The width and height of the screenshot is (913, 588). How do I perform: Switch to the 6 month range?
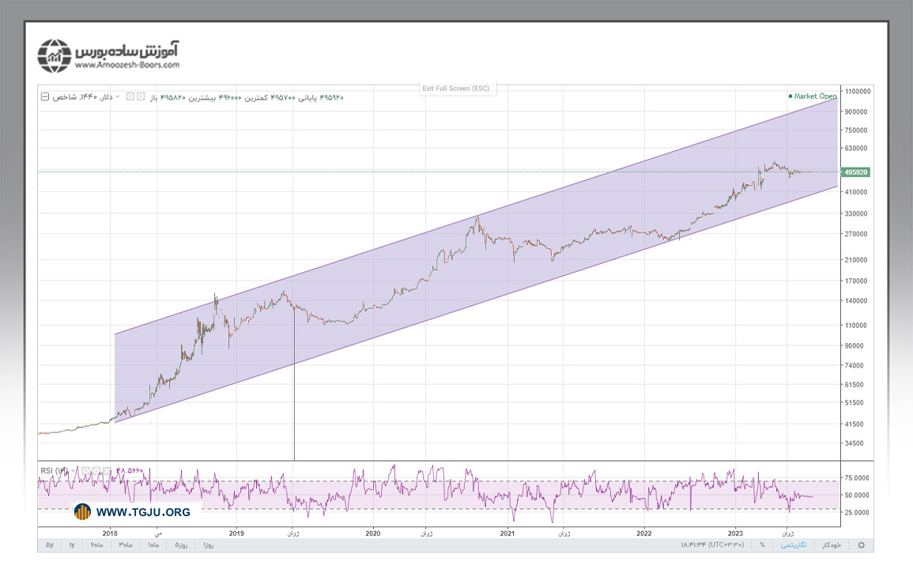(96, 545)
